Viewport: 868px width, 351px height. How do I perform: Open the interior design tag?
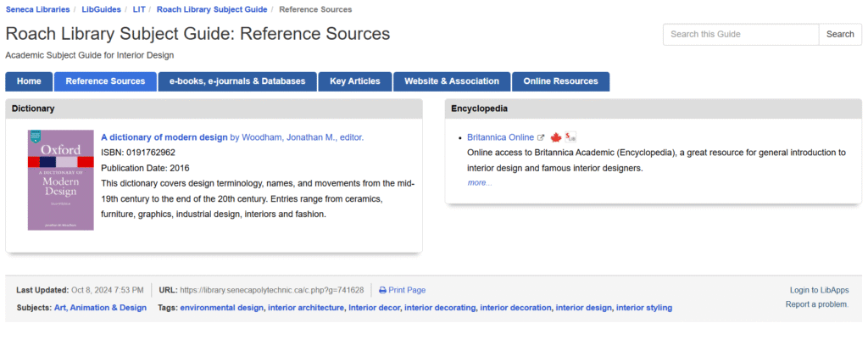point(584,308)
